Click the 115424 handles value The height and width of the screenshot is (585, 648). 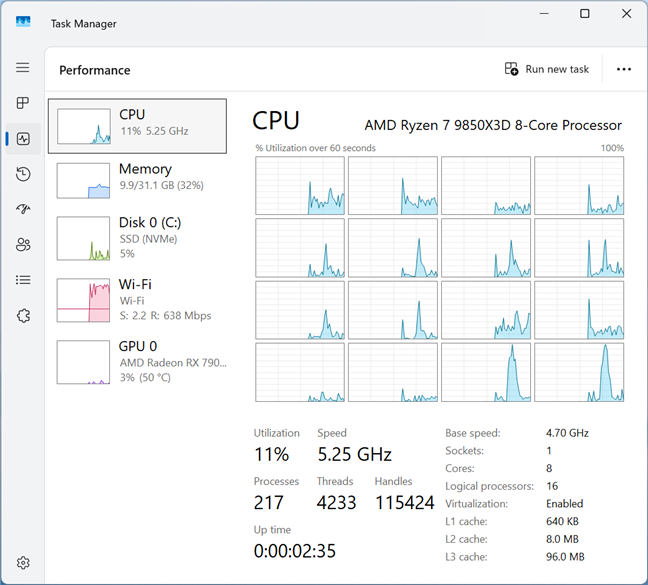[405, 503]
